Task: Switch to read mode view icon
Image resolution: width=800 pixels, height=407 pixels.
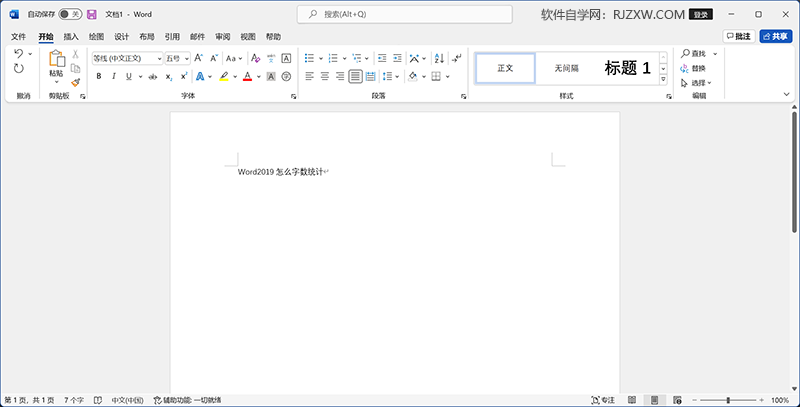Action: (x=632, y=400)
